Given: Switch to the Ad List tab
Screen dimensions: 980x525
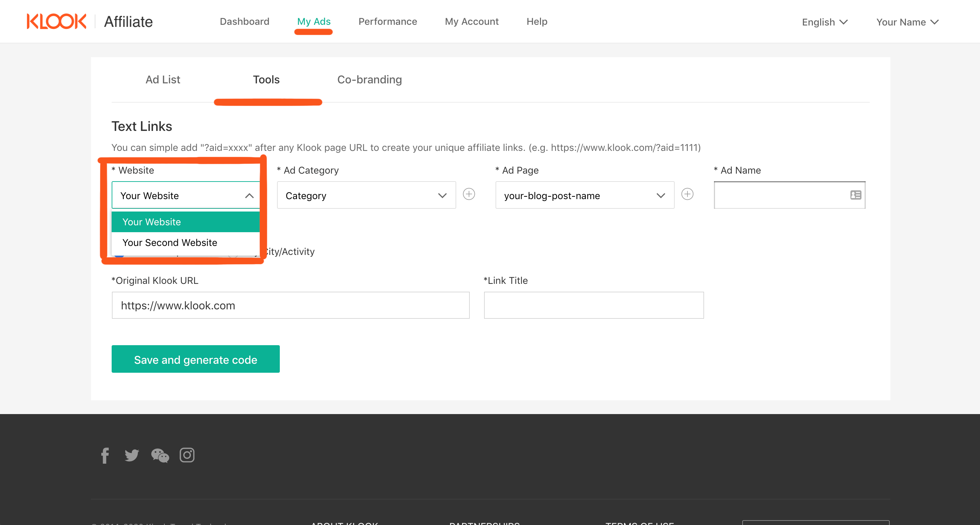Looking at the screenshot, I should tap(163, 80).
